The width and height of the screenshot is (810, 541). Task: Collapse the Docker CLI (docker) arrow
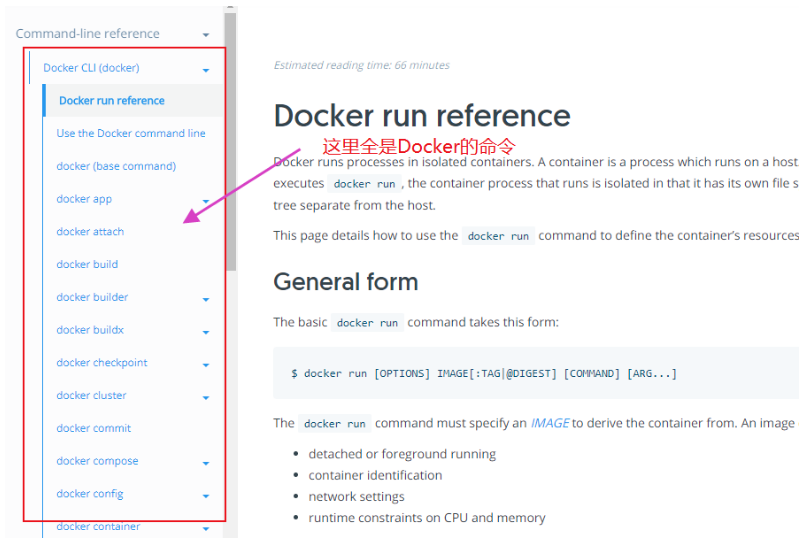tap(206, 70)
